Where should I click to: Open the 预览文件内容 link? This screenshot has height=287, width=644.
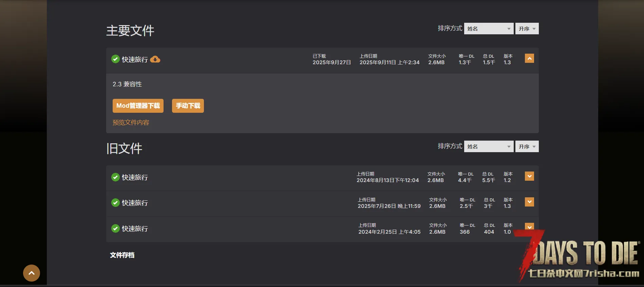coord(131,123)
